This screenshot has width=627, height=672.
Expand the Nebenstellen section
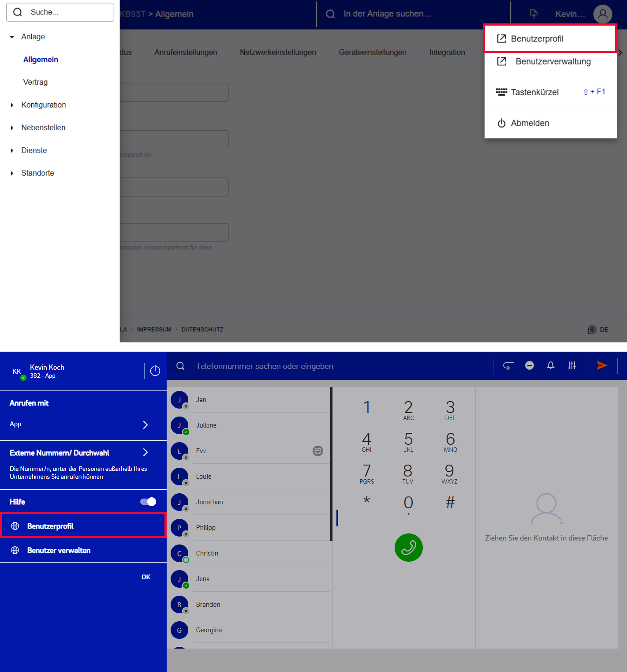[x=12, y=128]
